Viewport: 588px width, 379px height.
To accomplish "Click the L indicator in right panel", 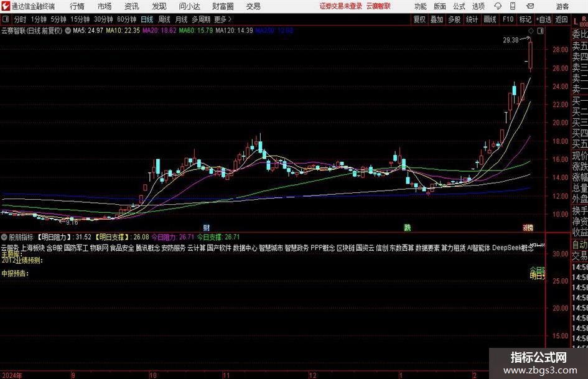I will click(x=576, y=21).
